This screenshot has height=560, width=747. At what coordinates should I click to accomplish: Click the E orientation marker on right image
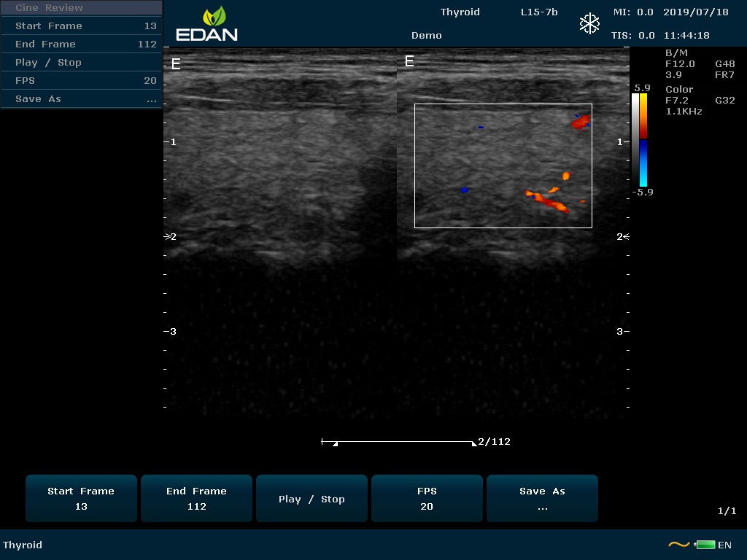point(409,61)
